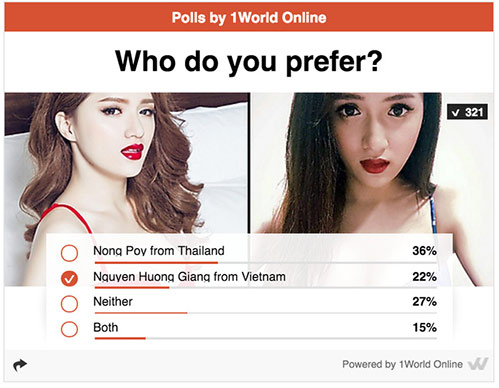Click the Who do you prefer? question title
Screen dimensions: 499x388
click(249, 62)
